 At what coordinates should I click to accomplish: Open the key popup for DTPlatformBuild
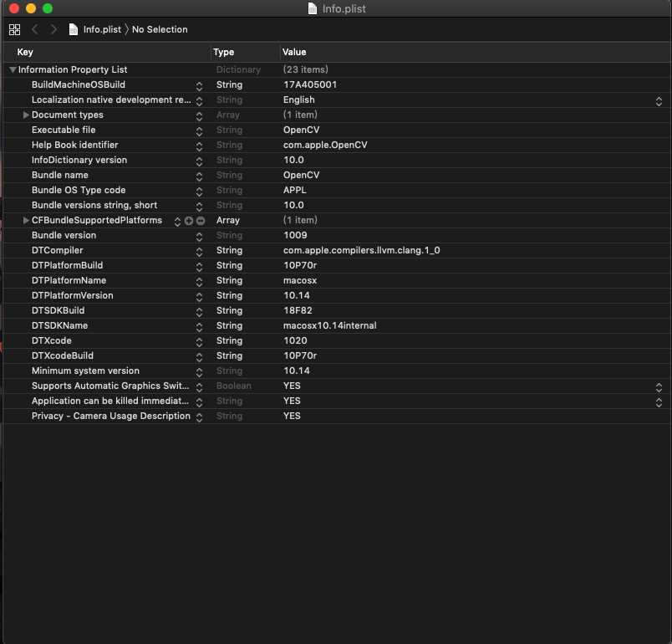click(199, 267)
